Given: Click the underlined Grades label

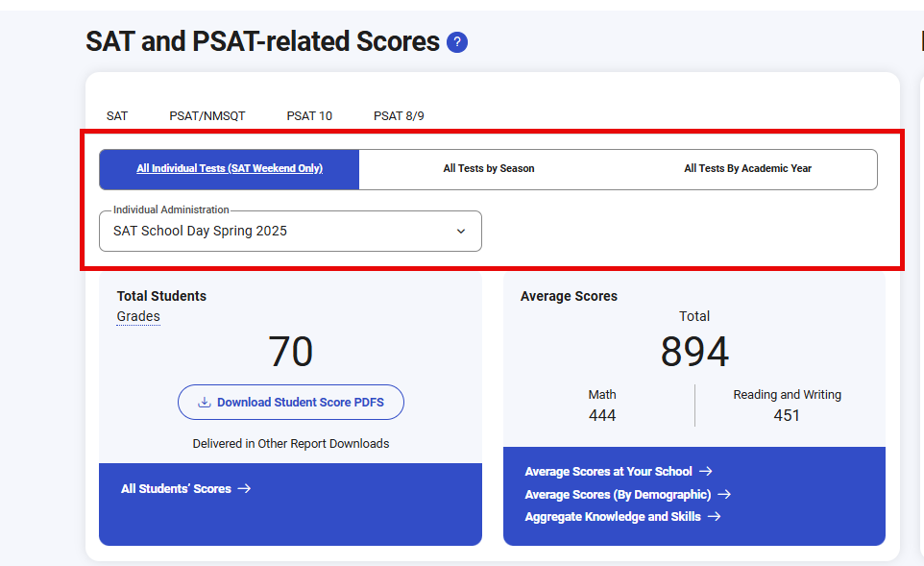Looking at the screenshot, I should click(138, 317).
